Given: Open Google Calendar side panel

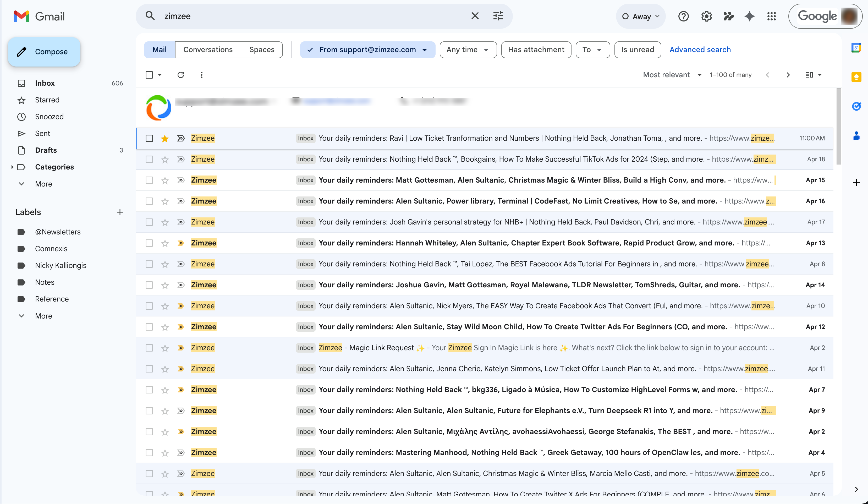Looking at the screenshot, I should [856, 47].
